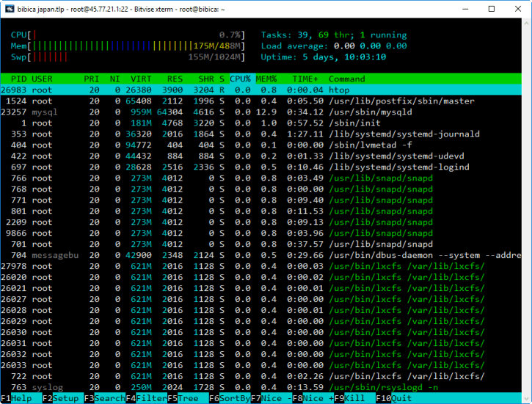Open F2 Setup in htop footer
The height and width of the screenshot is (404, 532).
point(62,398)
